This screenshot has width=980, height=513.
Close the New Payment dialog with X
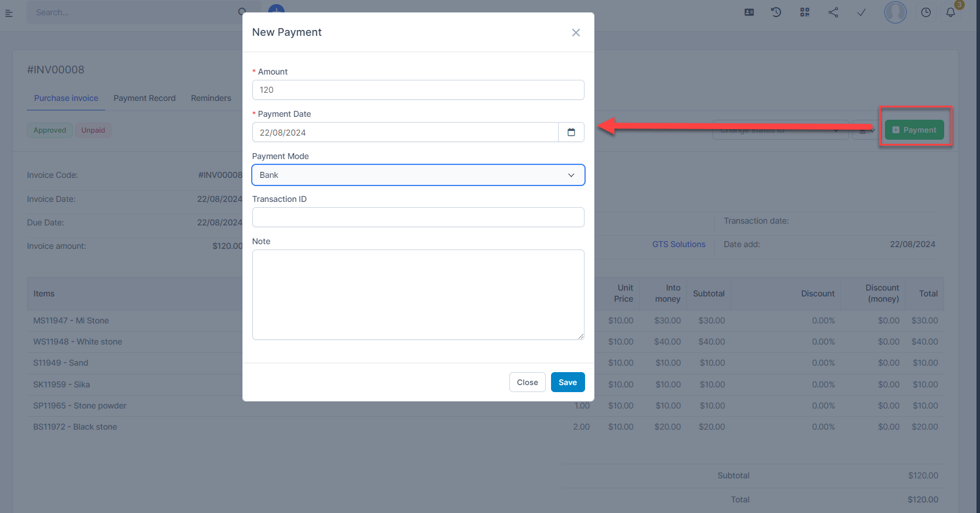pyautogui.click(x=576, y=33)
